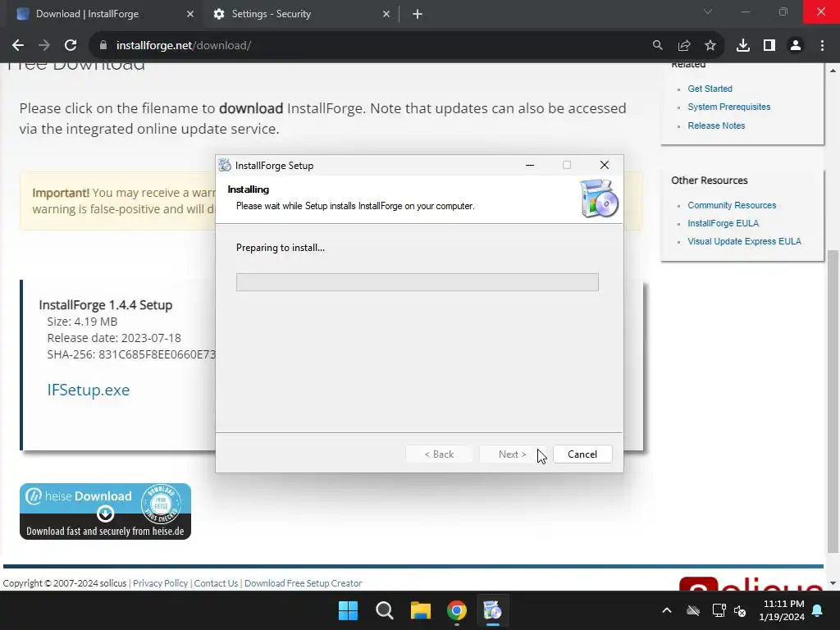Click the share page icon in address bar
This screenshot has width=840, height=630.
coord(684,46)
